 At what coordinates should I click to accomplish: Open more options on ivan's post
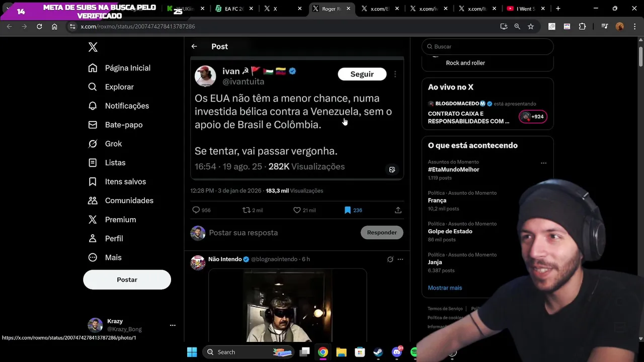click(x=395, y=74)
